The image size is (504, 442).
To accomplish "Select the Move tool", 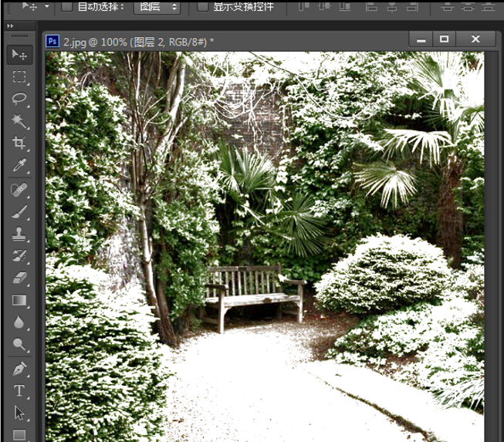I will click(19, 55).
